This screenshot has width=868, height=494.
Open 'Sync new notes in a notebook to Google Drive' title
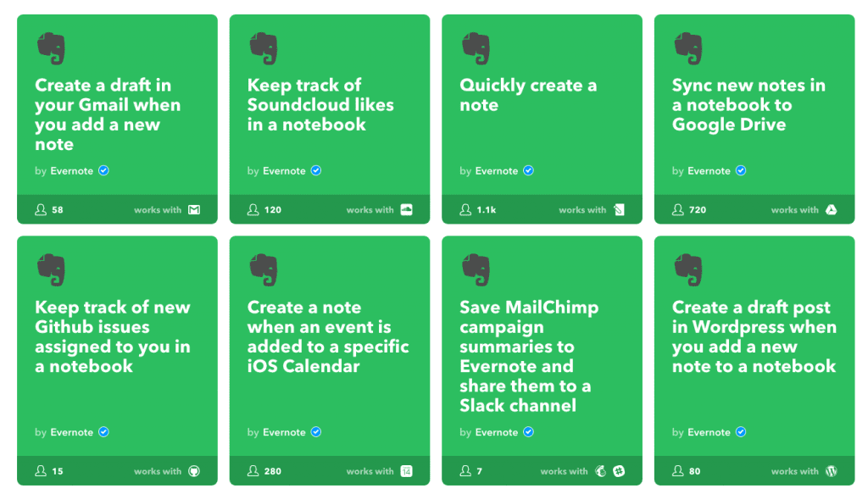click(748, 104)
